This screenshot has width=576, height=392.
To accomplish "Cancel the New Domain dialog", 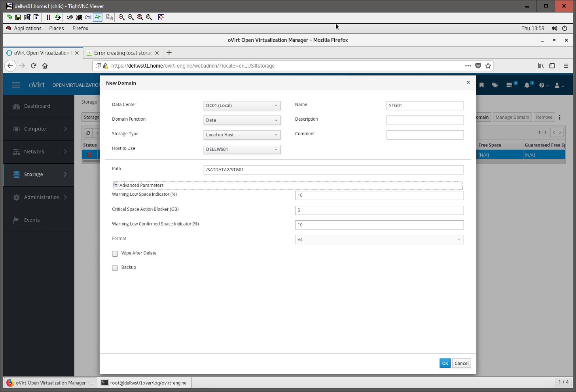I will (x=461, y=363).
